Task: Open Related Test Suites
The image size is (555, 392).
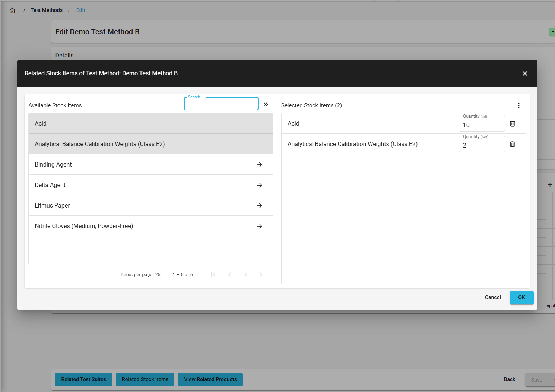Action: (x=84, y=379)
